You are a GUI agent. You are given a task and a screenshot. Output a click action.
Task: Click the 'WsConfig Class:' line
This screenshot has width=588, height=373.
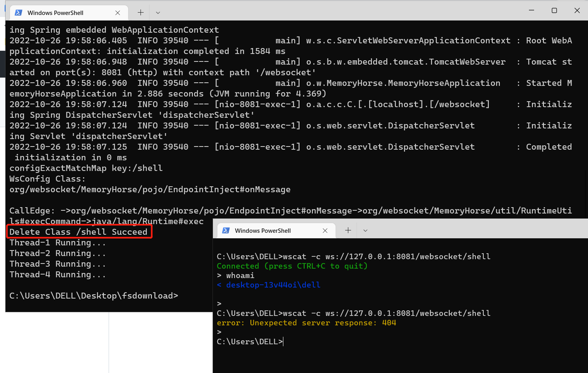point(47,179)
